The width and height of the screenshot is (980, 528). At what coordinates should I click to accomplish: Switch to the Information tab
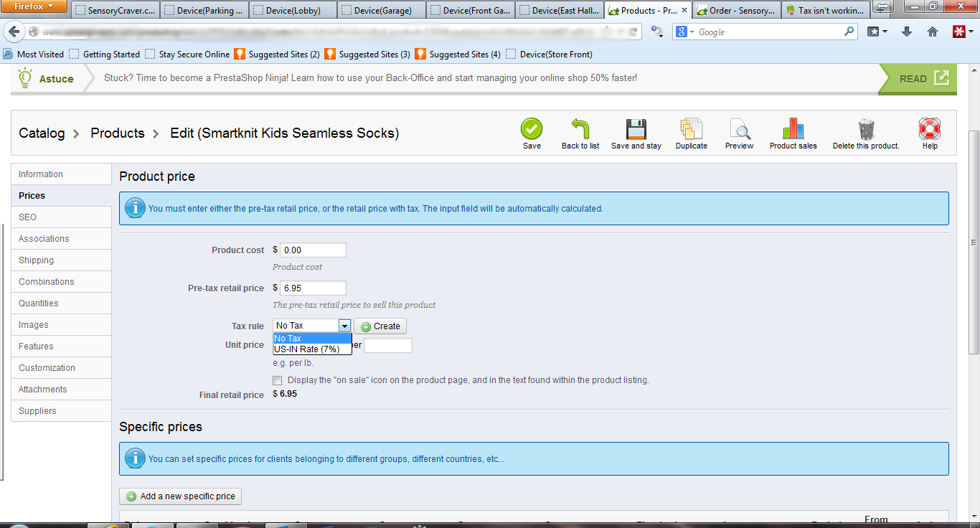click(x=61, y=174)
